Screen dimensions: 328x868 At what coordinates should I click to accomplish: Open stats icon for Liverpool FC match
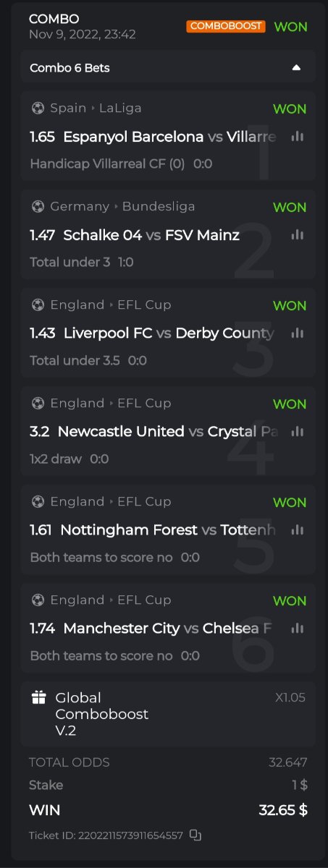pos(297,333)
